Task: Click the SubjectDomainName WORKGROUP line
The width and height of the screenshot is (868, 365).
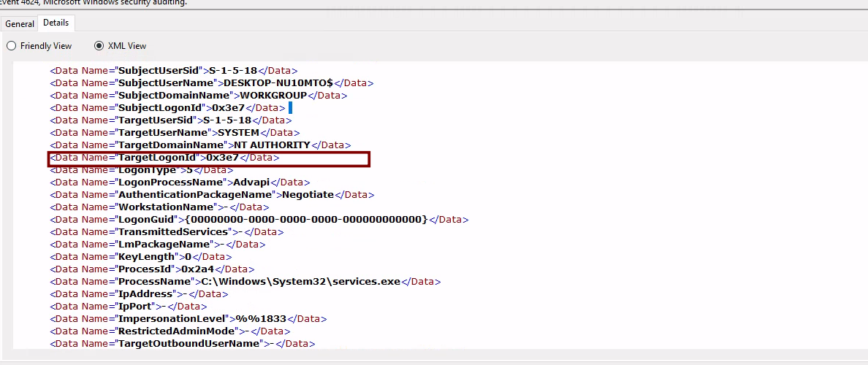Action: tap(198, 96)
